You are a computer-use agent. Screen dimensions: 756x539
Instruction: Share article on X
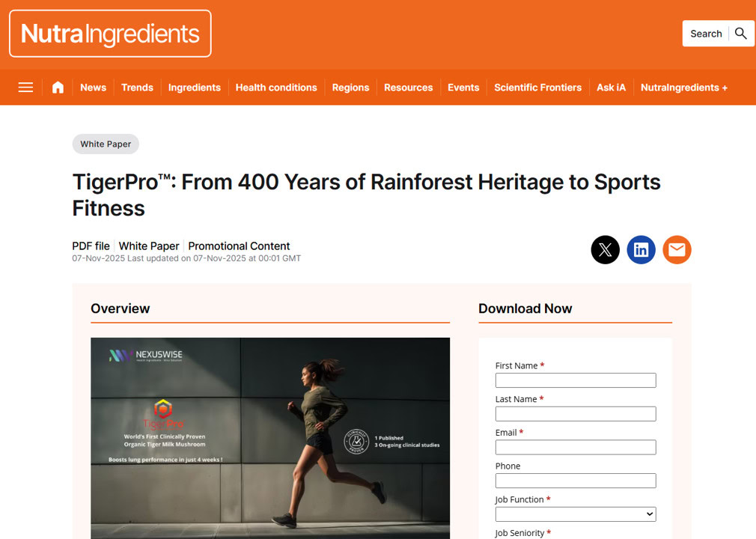(605, 250)
